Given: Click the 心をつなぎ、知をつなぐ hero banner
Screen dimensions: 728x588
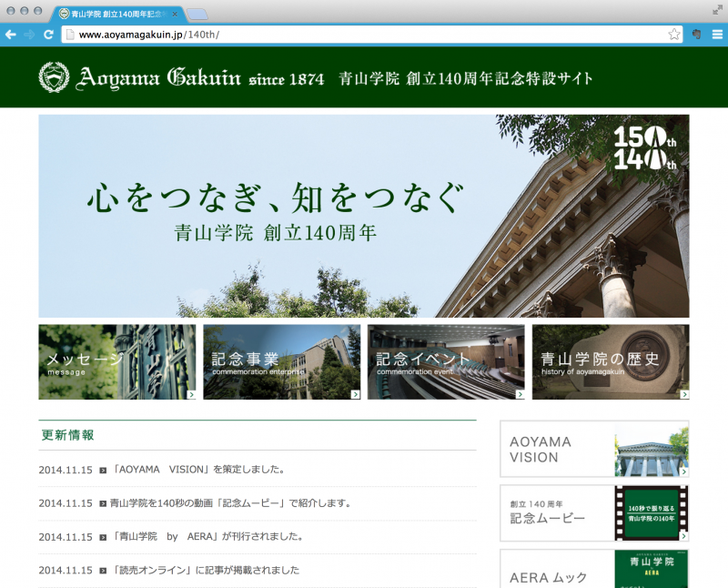Looking at the screenshot, I should 363,216.
